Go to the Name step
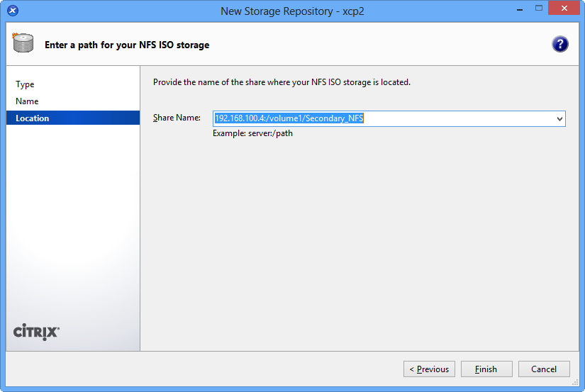The height and width of the screenshot is (392, 585). [27, 101]
